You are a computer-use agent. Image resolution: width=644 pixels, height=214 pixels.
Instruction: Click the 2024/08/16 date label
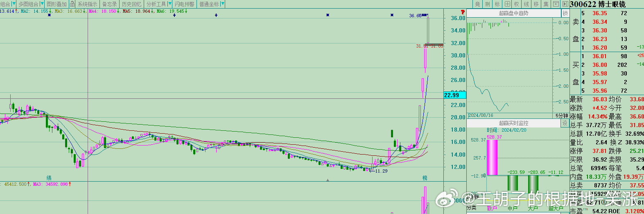(x=481, y=116)
